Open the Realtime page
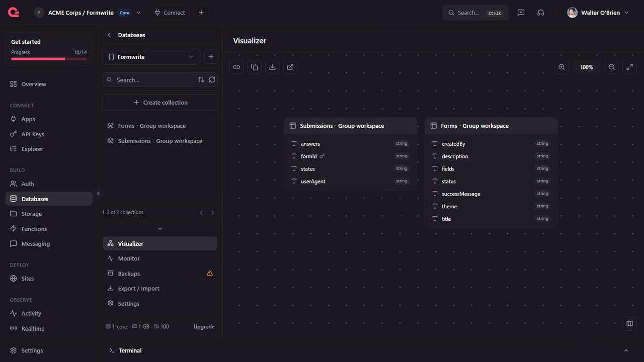The image size is (644, 362). point(49,328)
